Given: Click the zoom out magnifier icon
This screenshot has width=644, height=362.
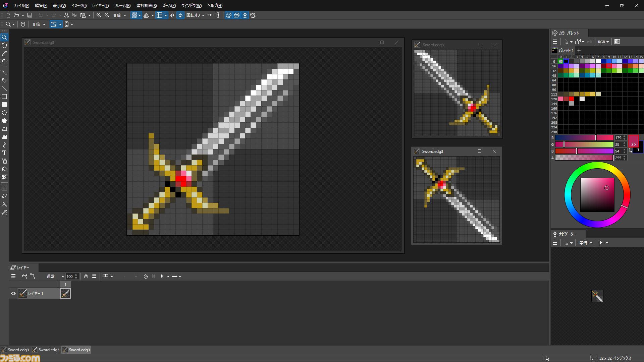Looking at the screenshot, I should 107,15.
